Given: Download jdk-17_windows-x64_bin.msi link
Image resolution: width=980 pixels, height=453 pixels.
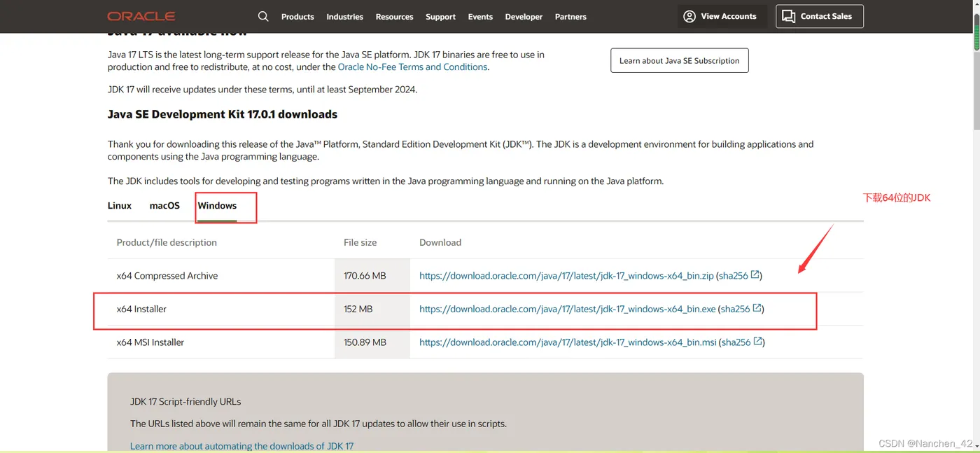Looking at the screenshot, I should (568, 342).
